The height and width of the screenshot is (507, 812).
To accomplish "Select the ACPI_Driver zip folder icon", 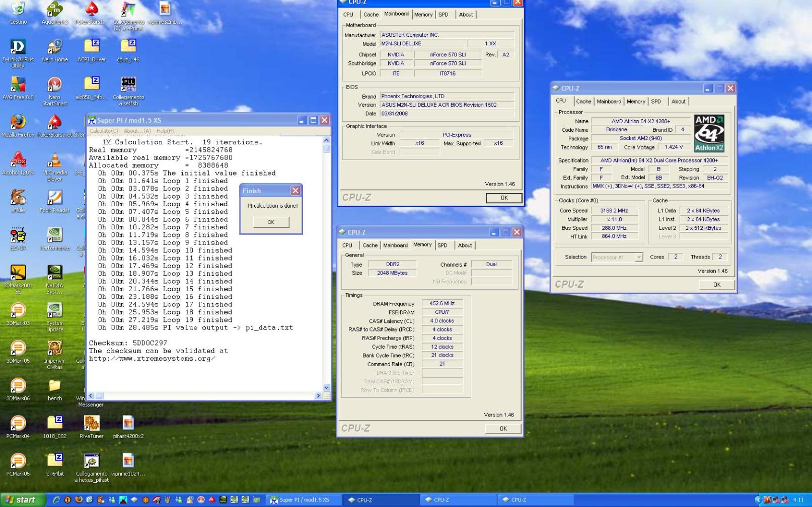I will tap(92, 50).
